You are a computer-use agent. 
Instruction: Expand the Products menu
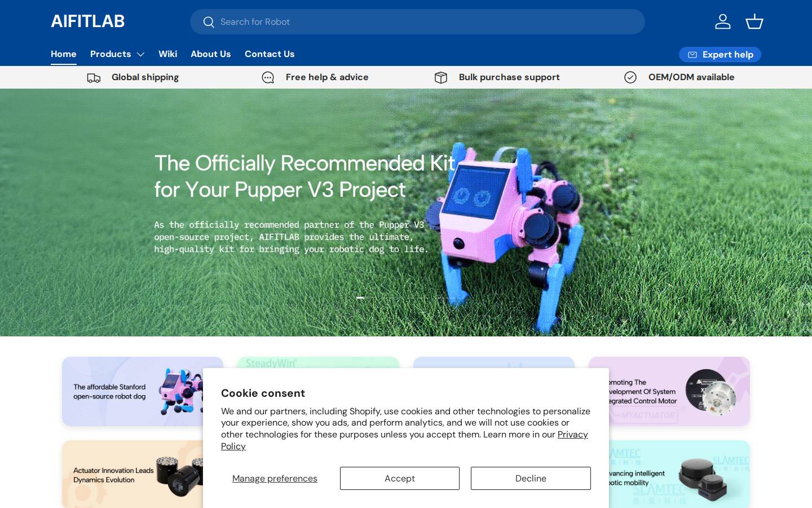[117, 54]
